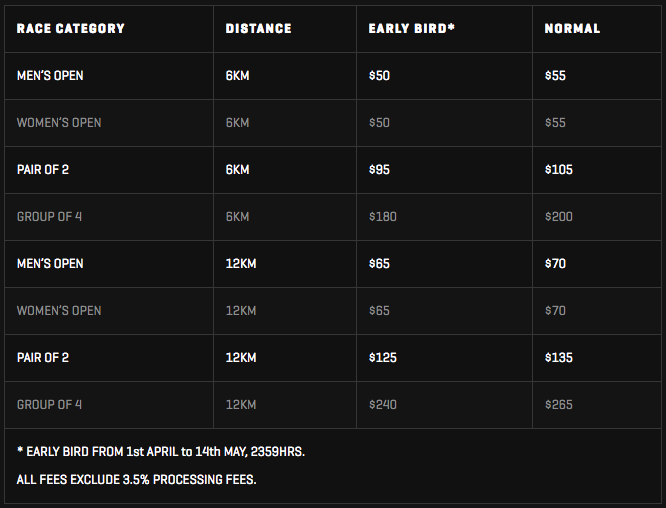
Task: Select the NORMAL column header
Action: (x=572, y=28)
